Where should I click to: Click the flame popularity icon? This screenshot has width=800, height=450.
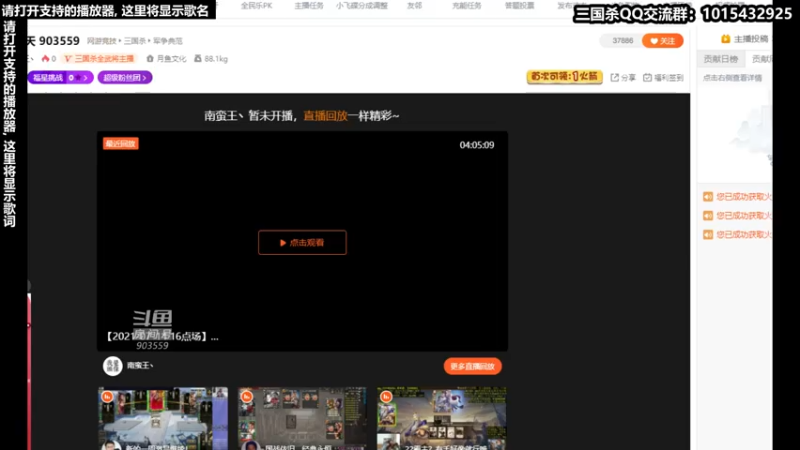[45, 59]
